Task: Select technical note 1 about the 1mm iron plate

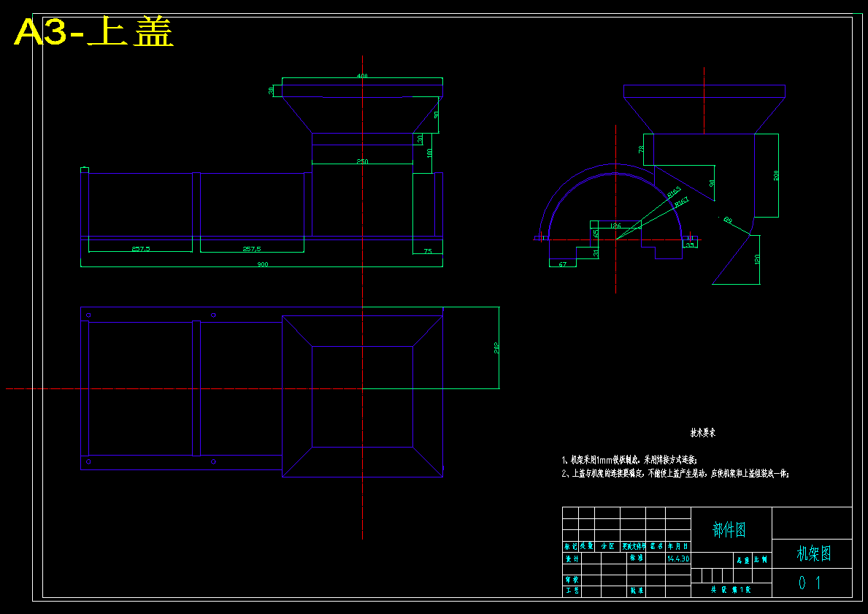Action: [629, 460]
